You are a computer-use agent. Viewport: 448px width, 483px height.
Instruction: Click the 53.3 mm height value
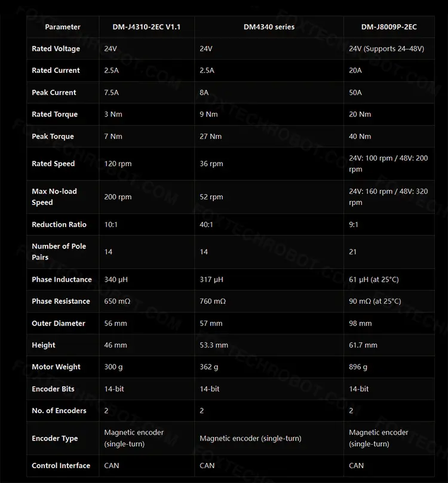point(214,345)
